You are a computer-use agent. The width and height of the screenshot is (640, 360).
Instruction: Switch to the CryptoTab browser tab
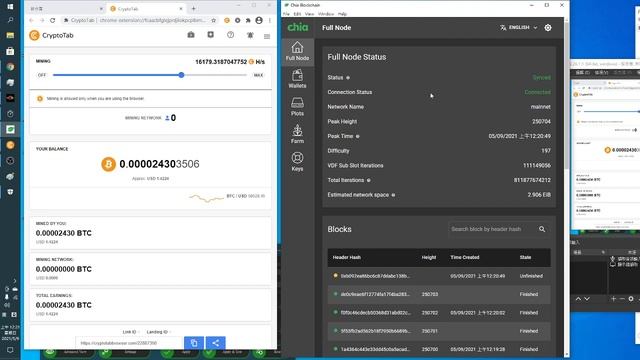(146, 9)
